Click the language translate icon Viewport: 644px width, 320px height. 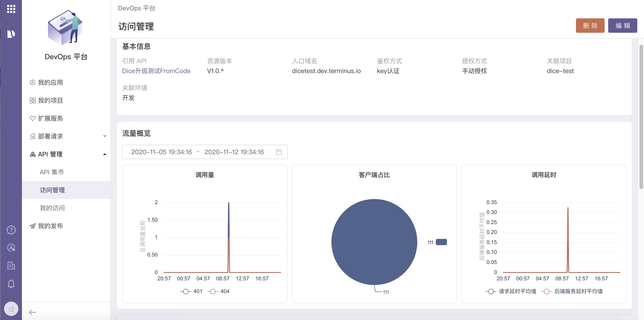(x=11, y=248)
